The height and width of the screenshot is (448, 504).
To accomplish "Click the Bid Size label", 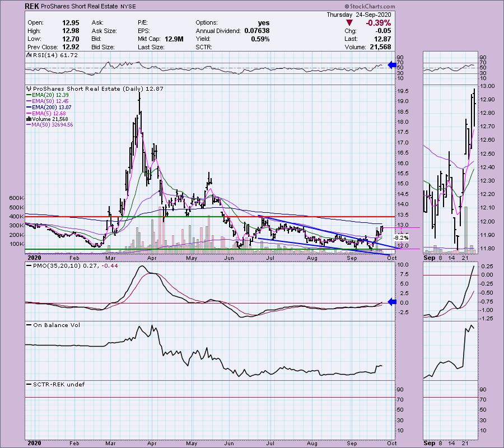I will pyautogui.click(x=103, y=47).
